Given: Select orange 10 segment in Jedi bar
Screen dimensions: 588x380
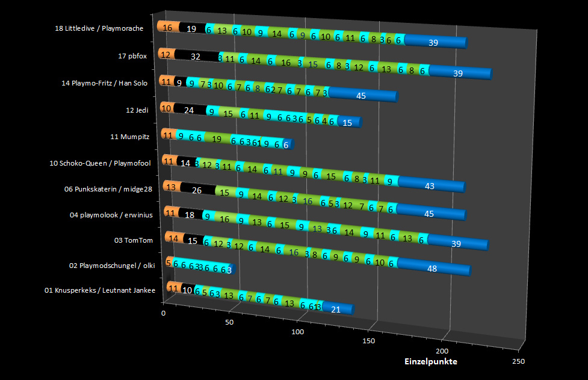Looking at the screenshot, I should (x=167, y=108).
